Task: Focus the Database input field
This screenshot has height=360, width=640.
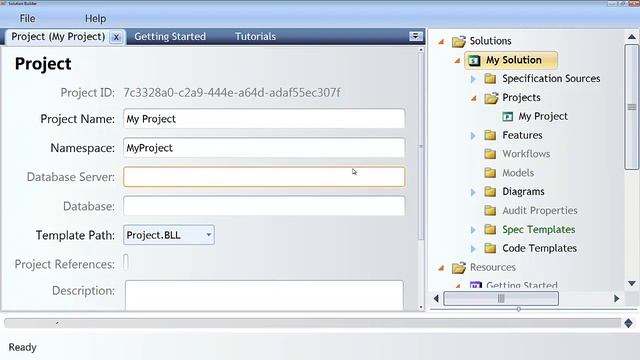Action: 264,206
